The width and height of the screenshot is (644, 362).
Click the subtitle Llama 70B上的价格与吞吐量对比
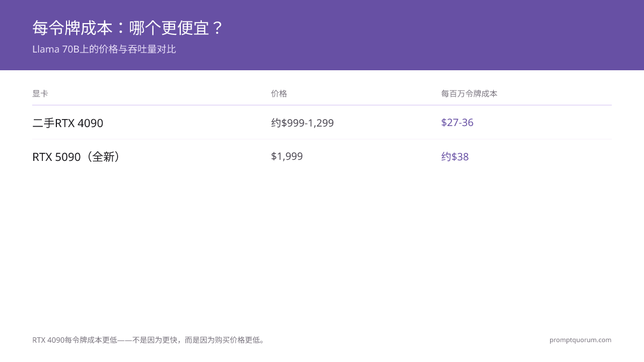pos(104,49)
